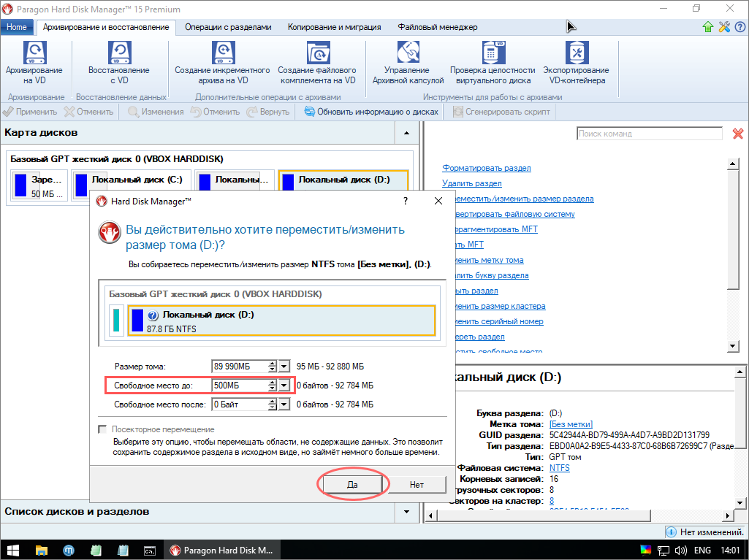Viewport: 749px width, 560px height.
Task: Open Windows Start menu
Action: (12, 550)
